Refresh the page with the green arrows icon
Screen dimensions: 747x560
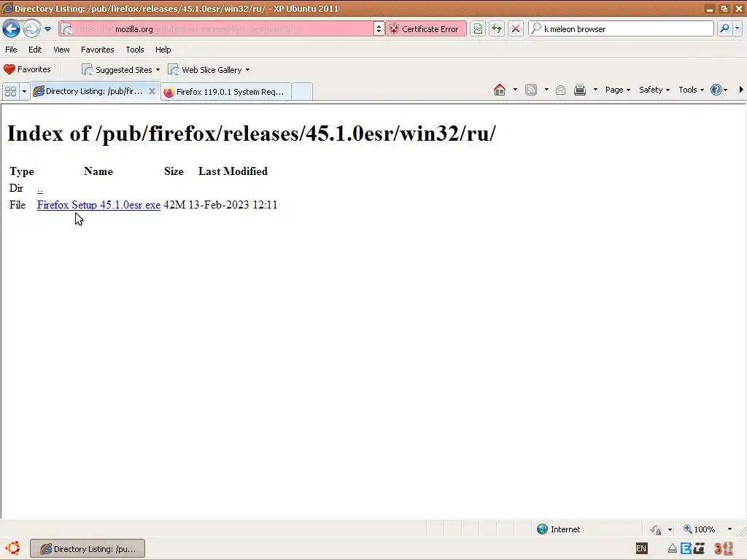click(496, 29)
